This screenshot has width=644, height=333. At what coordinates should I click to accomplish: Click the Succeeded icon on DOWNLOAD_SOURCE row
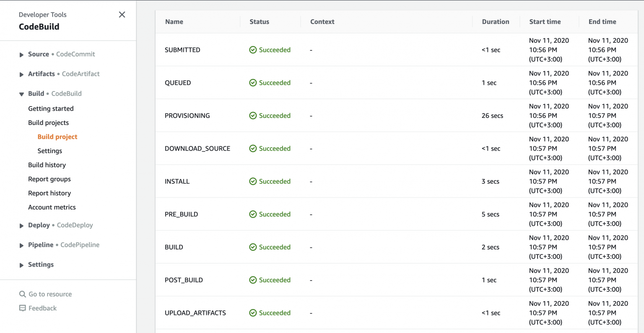click(253, 148)
